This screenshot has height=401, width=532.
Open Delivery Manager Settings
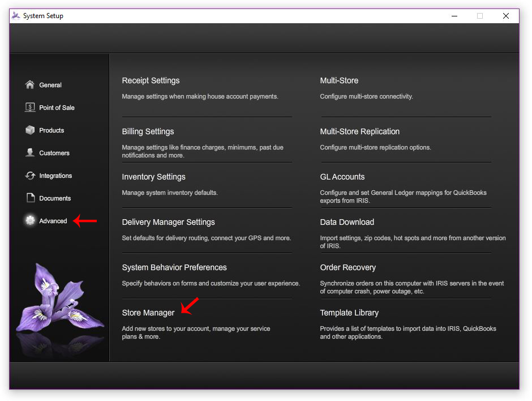[168, 222]
